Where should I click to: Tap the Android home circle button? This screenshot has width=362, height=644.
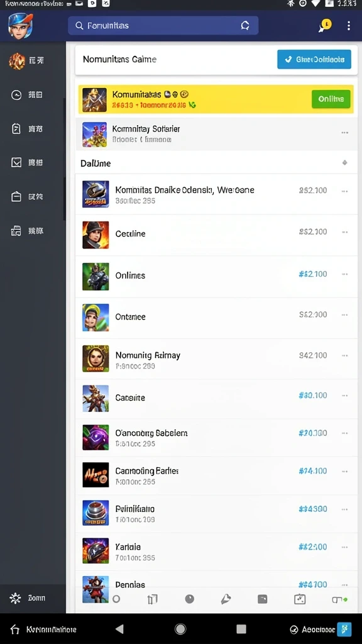(180, 629)
